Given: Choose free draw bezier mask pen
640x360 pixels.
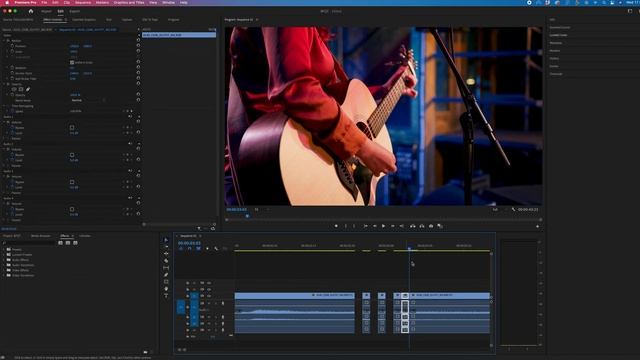Looking at the screenshot, I should pos(28,89).
